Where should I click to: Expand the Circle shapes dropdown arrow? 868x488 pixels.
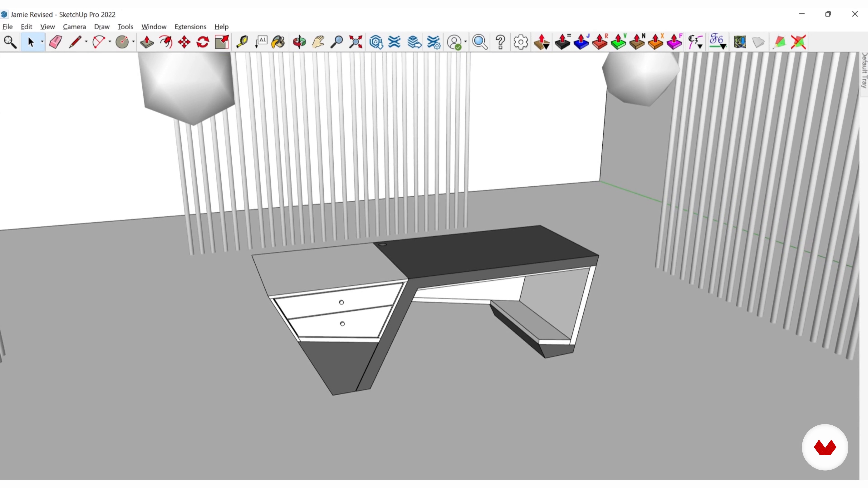(x=133, y=42)
